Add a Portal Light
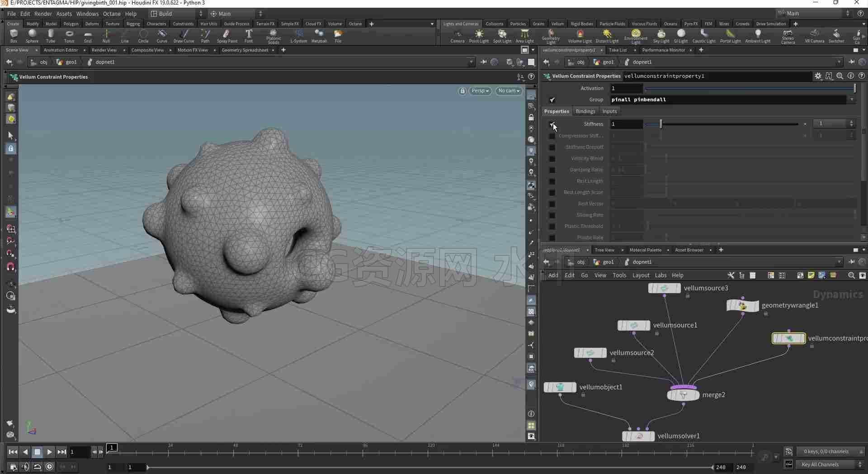 coord(730,36)
